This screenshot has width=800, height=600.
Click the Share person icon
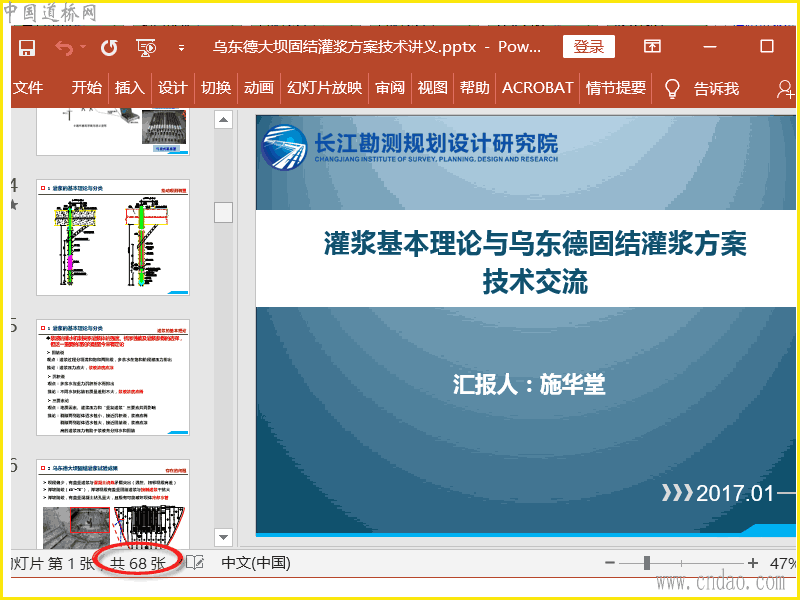[x=785, y=89]
